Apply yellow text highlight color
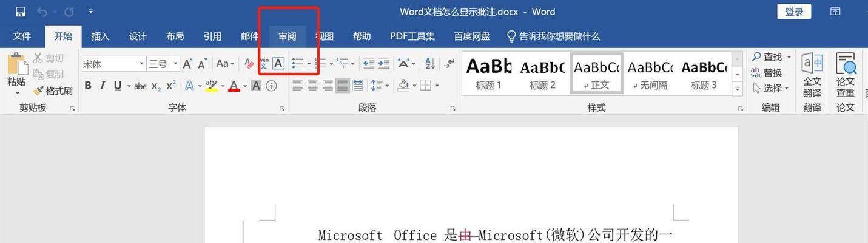The width and height of the screenshot is (868, 243). [211, 86]
